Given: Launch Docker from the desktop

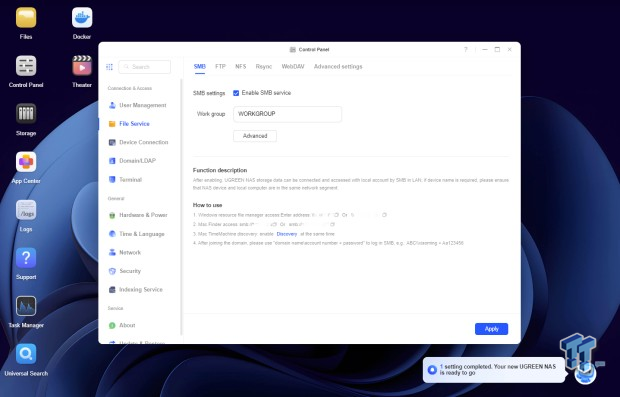Looking at the screenshot, I should pyautogui.click(x=82, y=18).
